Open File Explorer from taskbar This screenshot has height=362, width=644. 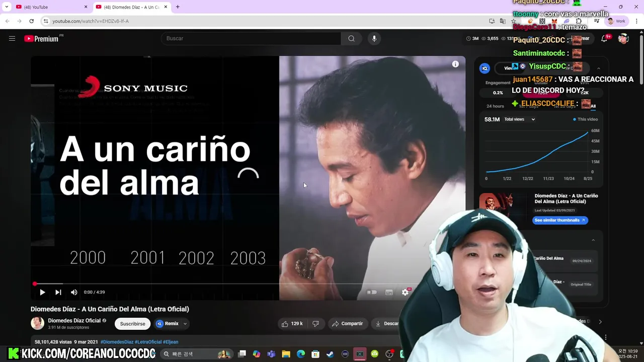(286, 354)
